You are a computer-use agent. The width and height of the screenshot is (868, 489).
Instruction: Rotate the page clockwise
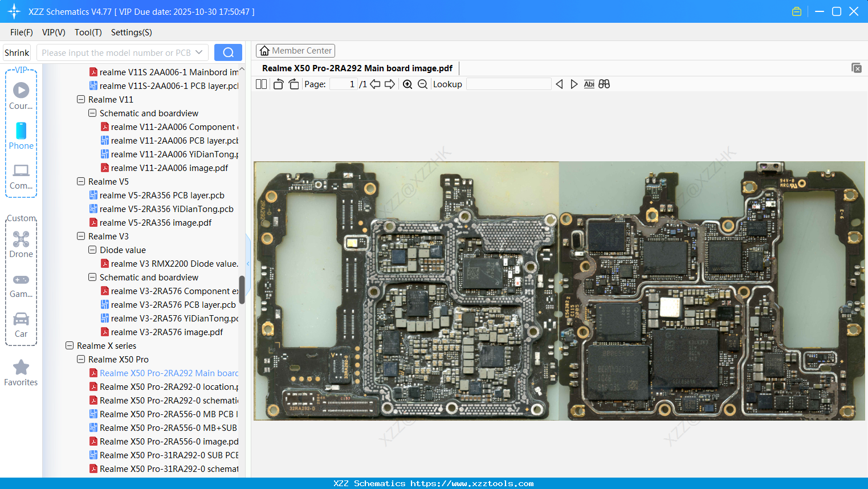(x=294, y=84)
